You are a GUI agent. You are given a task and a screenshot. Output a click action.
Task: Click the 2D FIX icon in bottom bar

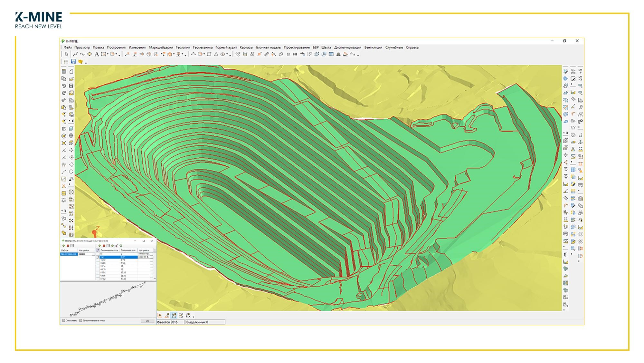pyautogui.click(x=188, y=315)
